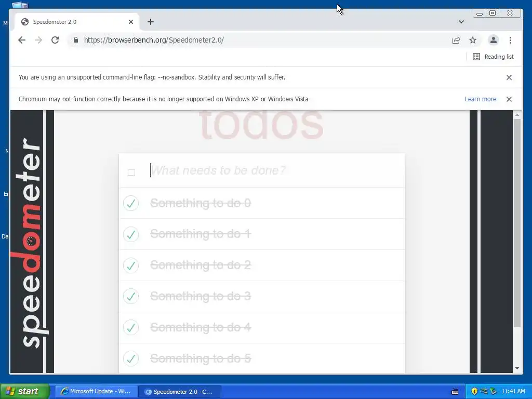Open the user profile icon
The image size is (532, 399).
pyautogui.click(x=494, y=40)
